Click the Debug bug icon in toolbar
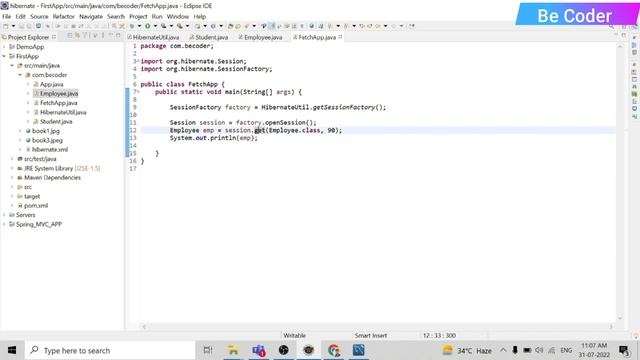640x360 pixels. [x=131, y=26]
